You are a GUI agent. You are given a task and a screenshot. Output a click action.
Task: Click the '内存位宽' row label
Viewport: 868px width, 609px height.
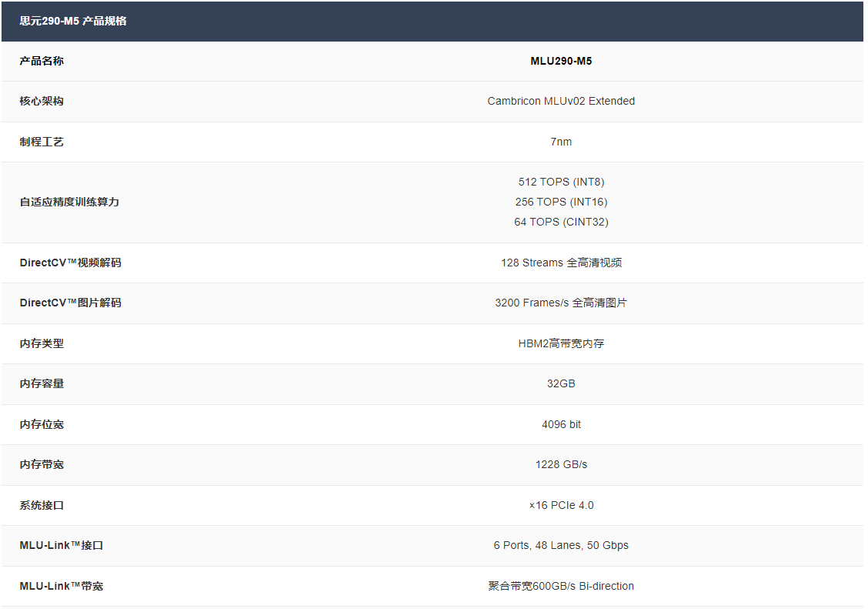(x=42, y=424)
